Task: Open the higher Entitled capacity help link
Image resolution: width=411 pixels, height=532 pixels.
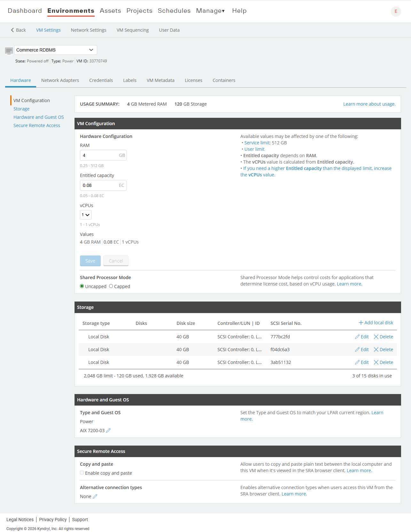Action: coord(316,172)
